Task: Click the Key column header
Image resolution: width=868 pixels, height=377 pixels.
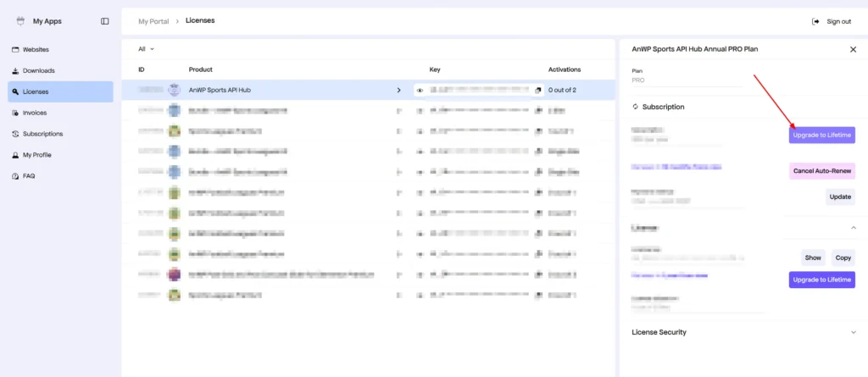Action: point(435,69)
